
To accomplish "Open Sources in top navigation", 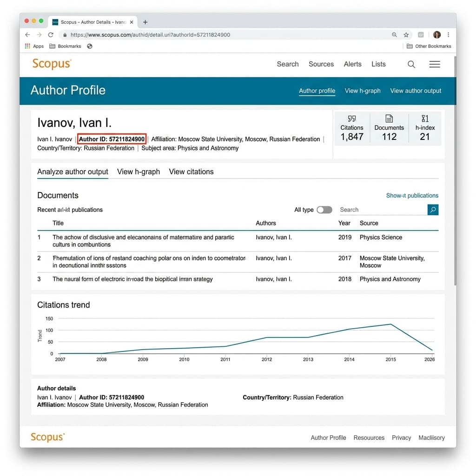I will tap(321, 64).
